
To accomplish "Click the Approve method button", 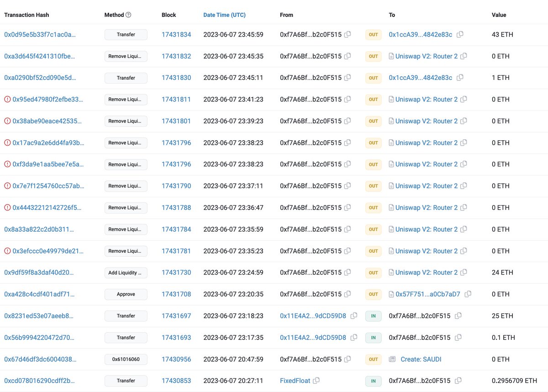I will point(126,294).
